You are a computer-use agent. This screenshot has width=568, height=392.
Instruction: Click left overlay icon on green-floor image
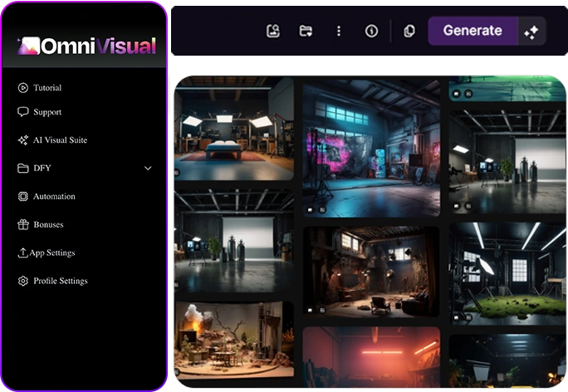pyautogui.click(x=457, y=94)
